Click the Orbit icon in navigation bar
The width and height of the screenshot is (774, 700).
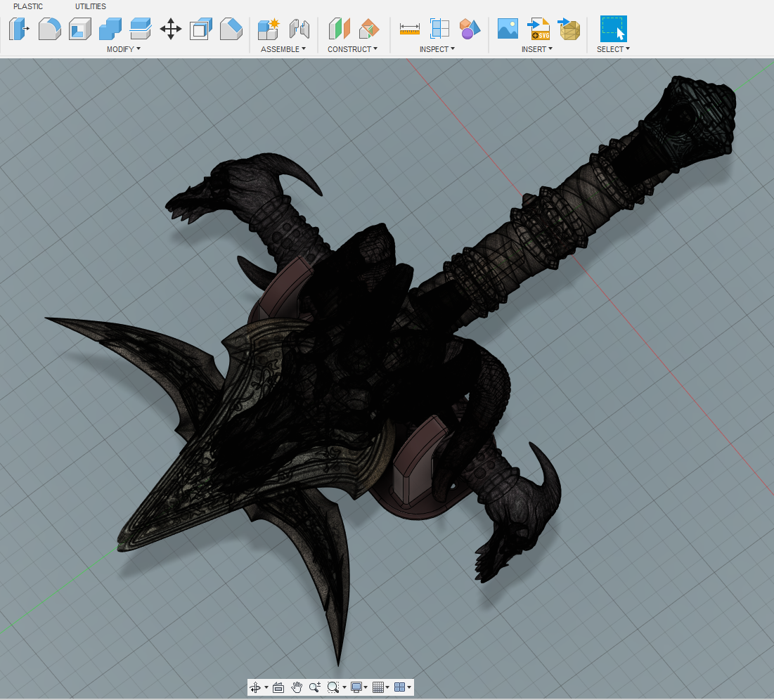point(255,687)
